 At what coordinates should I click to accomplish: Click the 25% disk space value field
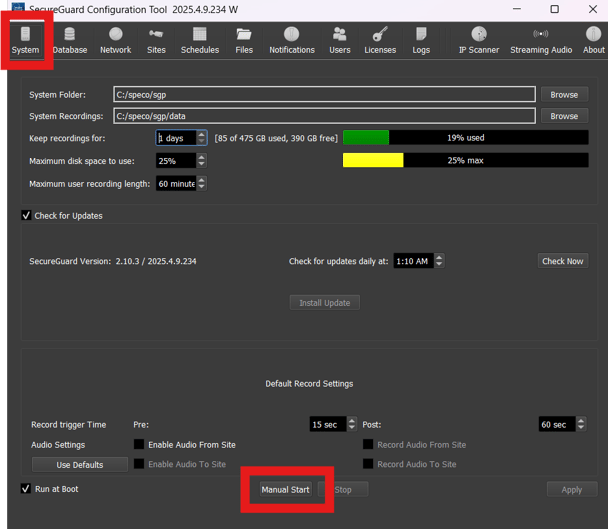tap(176, 161)
